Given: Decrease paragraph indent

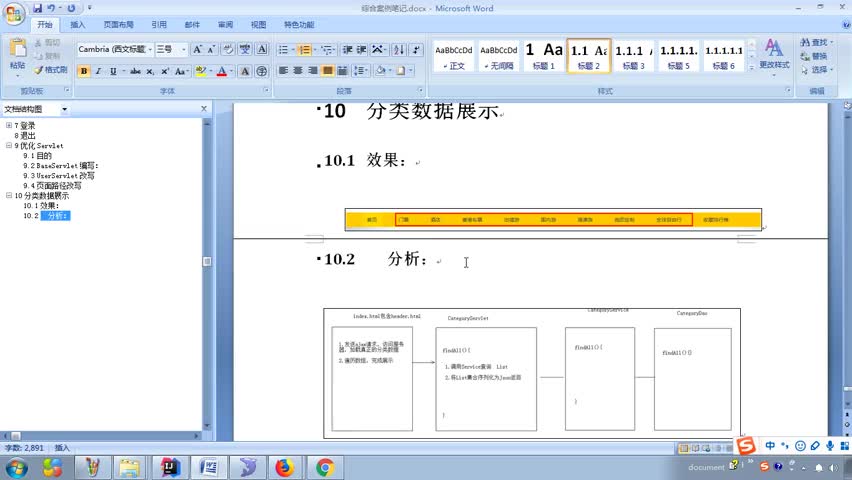Looking at the screenshot, I should pyautogui.click(x=347, y=49).
